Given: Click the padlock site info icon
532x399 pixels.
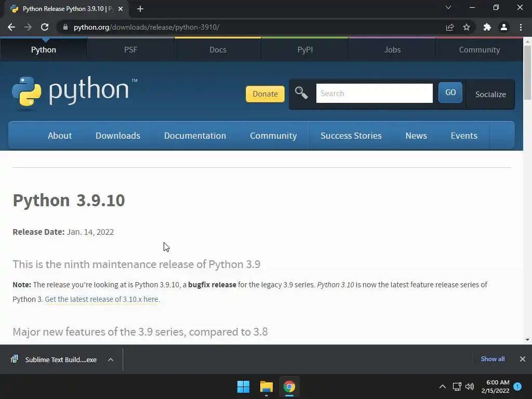Looking at the screenshot, I should 65,27.
